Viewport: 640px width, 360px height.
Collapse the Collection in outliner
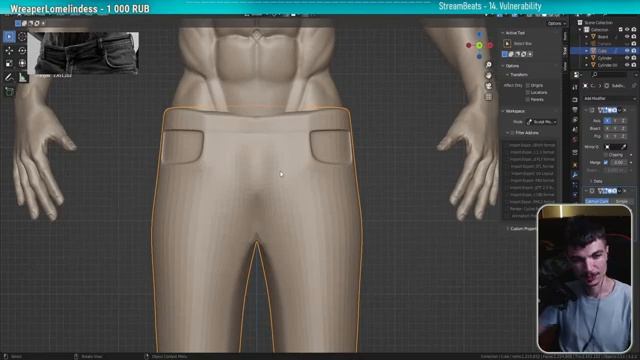point(580,30)
